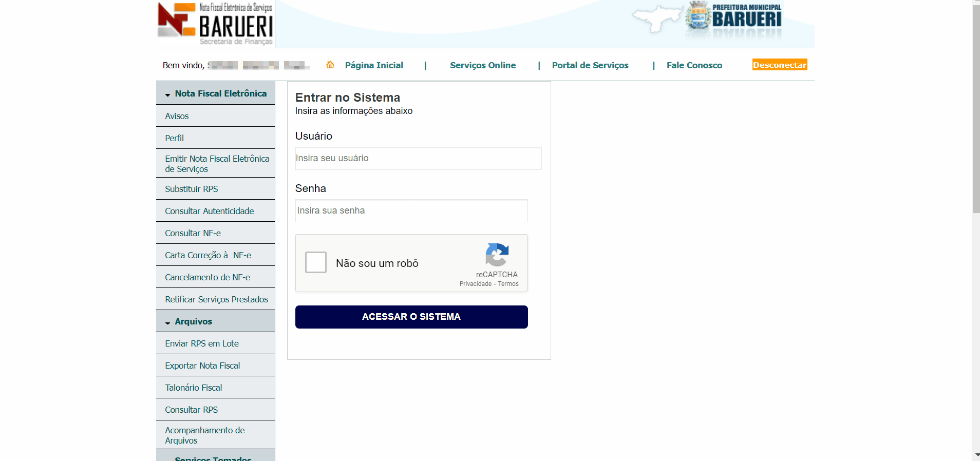980x461 pixels.
Task: Click the home icon beside Página Inicial
Action: point(330,65)
